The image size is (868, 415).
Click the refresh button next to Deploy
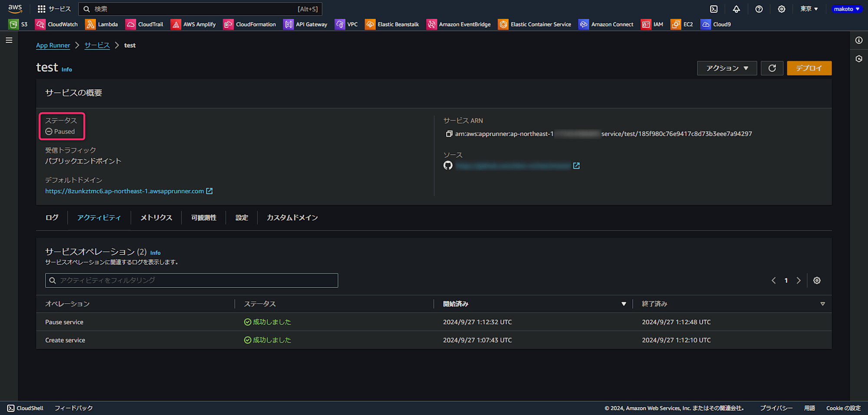tap(772, 68)
